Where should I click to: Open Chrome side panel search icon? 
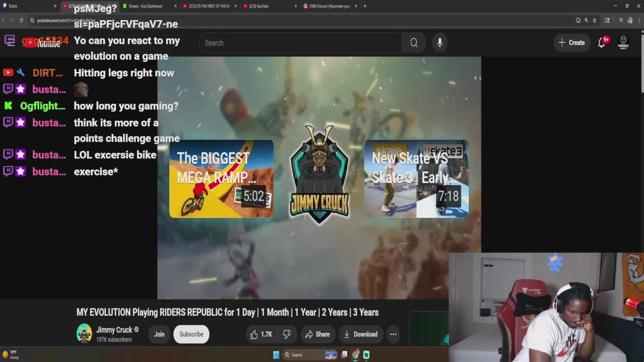pos(607,20)
